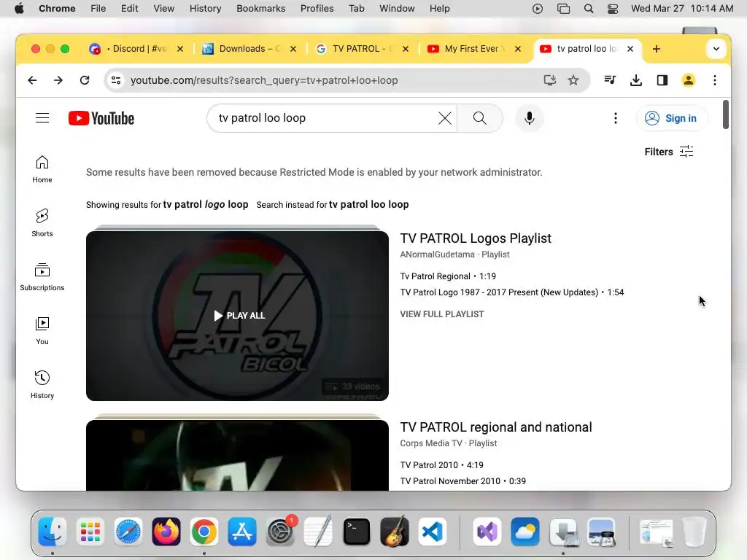Click the install app icon in the address bar

point(550,80)
